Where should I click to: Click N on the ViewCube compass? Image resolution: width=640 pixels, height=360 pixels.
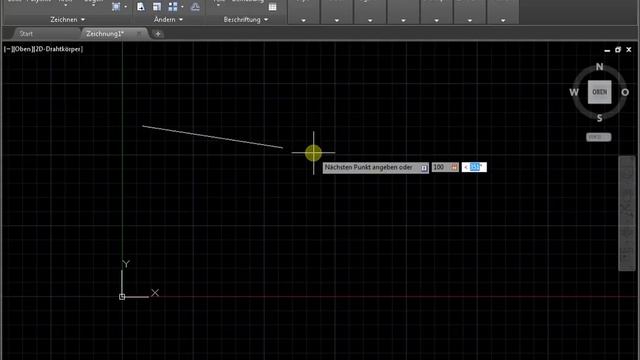599,67
